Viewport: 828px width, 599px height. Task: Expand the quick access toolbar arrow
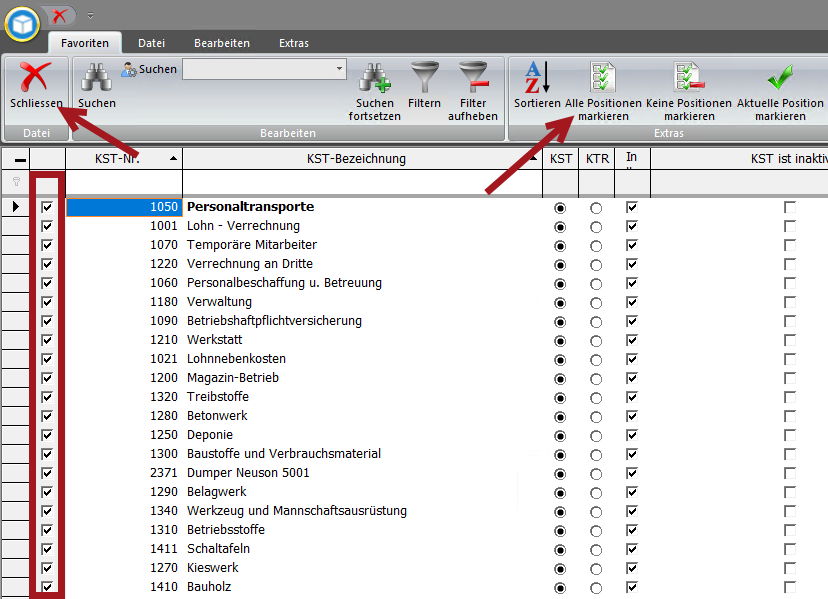coord(90,16)
